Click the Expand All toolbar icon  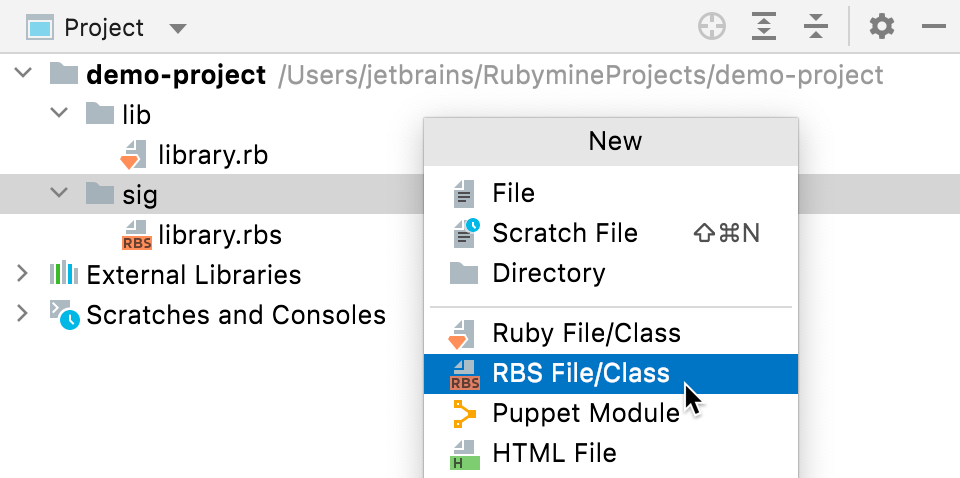tap(764, 27)
